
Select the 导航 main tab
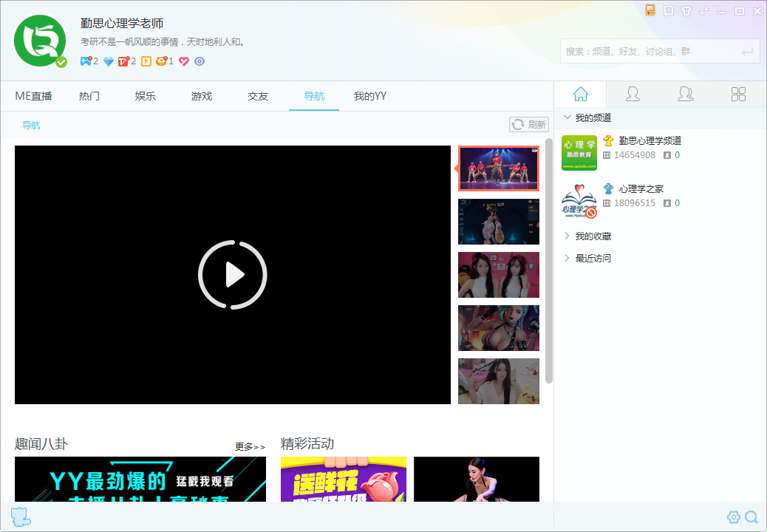click(314, 96)
